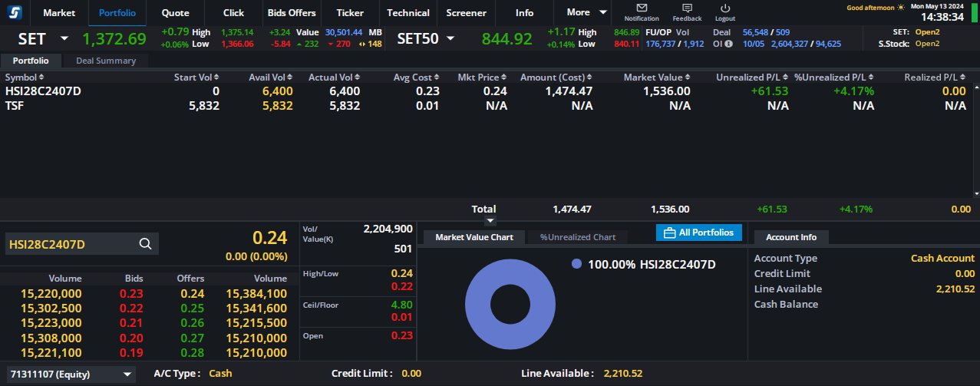Click the All Portfolios button

pyautogui.click(x=698, y=233)
